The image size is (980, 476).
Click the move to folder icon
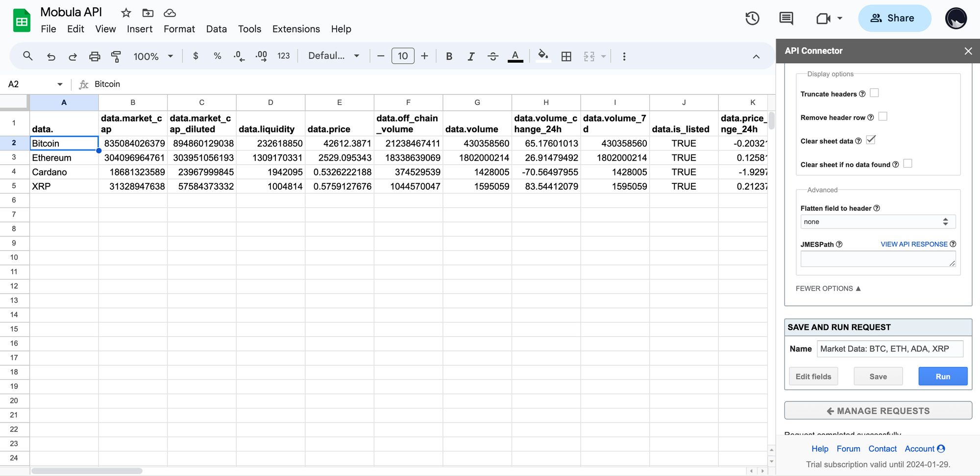click(x=148, y=13)
